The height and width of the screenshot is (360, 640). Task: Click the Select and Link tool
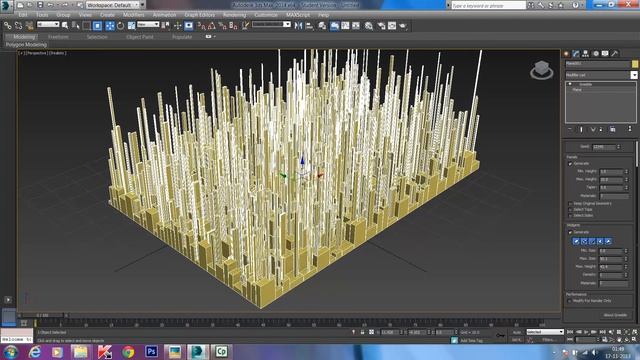[7, 26]
